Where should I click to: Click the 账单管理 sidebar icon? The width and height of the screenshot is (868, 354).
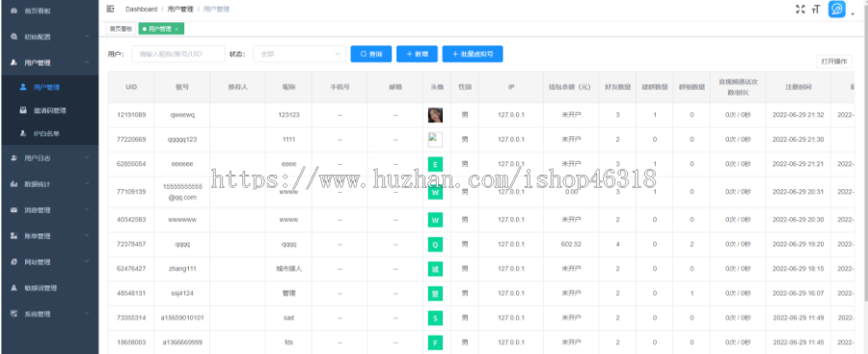pos(14,236)
